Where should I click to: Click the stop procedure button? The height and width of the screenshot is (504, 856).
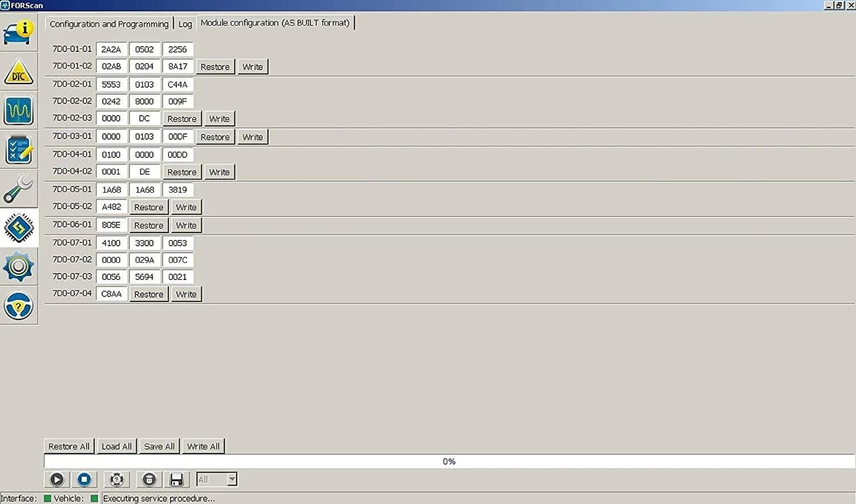(x=84, y=479)
